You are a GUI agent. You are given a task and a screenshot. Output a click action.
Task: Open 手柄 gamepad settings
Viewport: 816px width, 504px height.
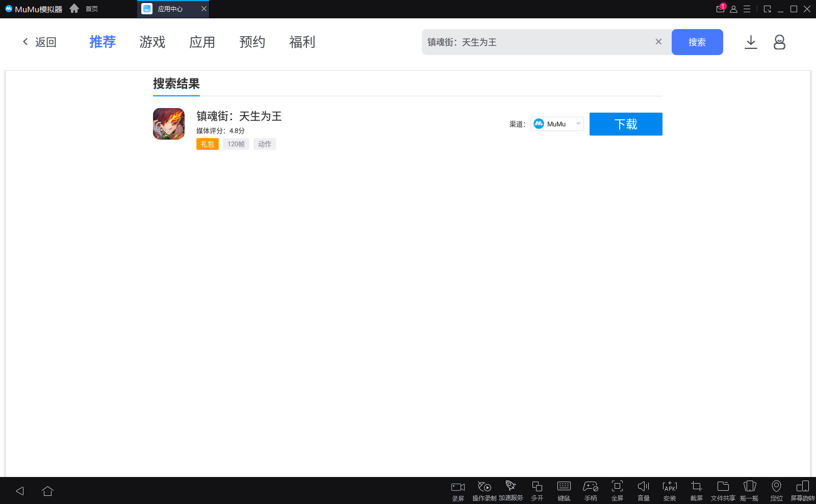[591, 491]
